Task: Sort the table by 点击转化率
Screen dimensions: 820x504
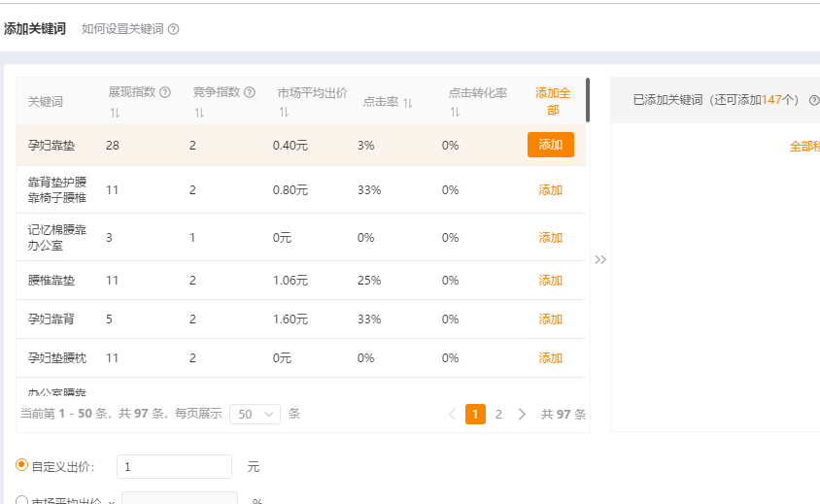Action: [x=454, y=113]
